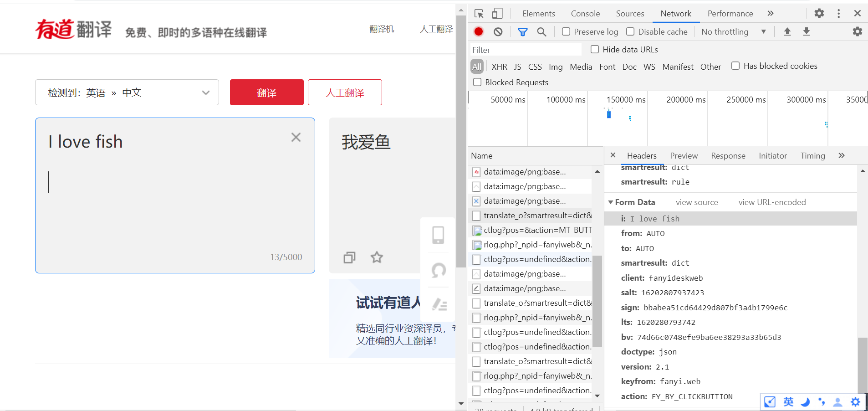Enable Disable cache checkbox
Screen dimensions: 868x411
coord(630,31)
